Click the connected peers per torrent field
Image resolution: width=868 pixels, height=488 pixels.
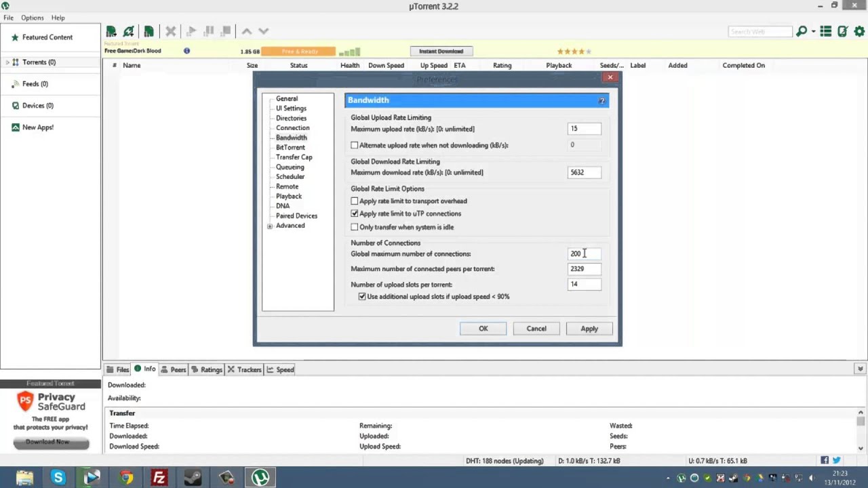tap(584, 269)
